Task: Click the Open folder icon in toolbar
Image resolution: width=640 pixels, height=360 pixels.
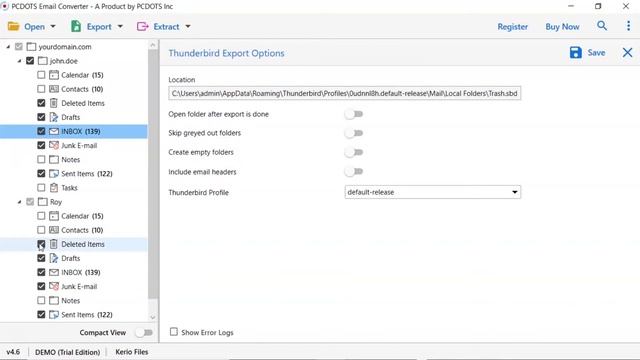Action: pyautogui.click(x=13, y=27)
